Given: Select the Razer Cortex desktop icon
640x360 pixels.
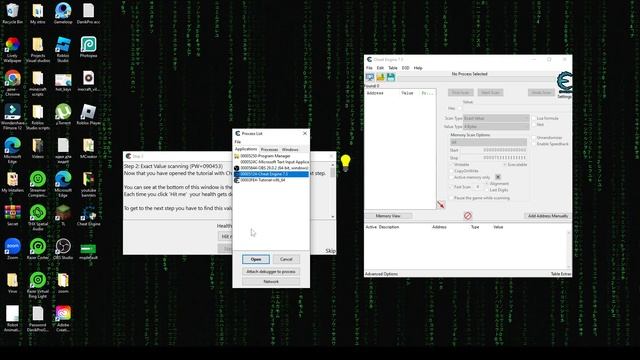Looking at the screenshot, I should 38,249.
